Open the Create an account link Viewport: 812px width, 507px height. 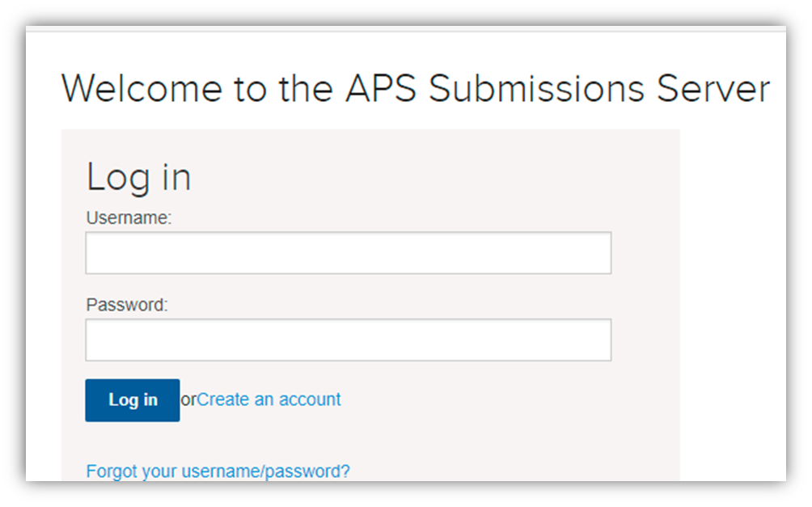tap(269, 399)
